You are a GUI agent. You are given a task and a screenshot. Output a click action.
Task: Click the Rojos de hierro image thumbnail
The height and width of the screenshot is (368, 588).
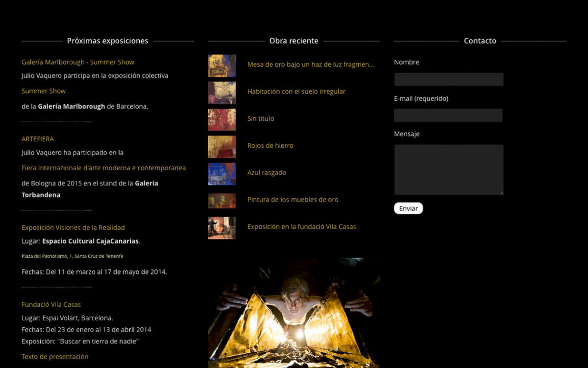click(221, 147)
